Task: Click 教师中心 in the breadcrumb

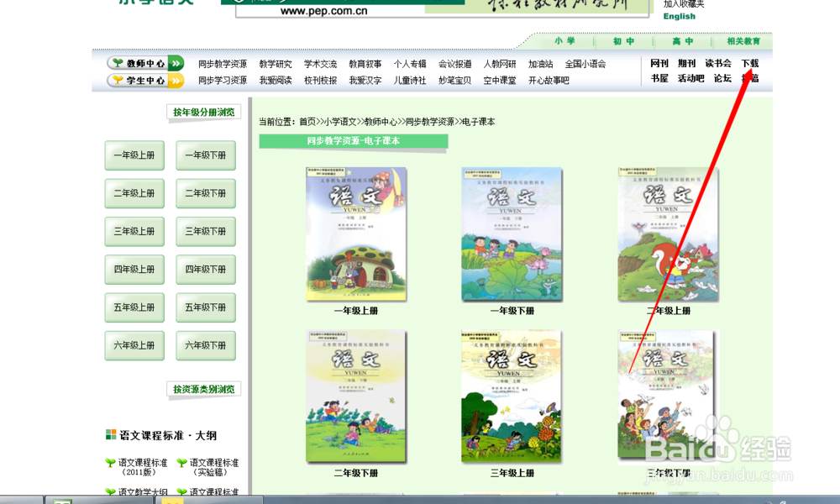Action: (x=381, y=122)
